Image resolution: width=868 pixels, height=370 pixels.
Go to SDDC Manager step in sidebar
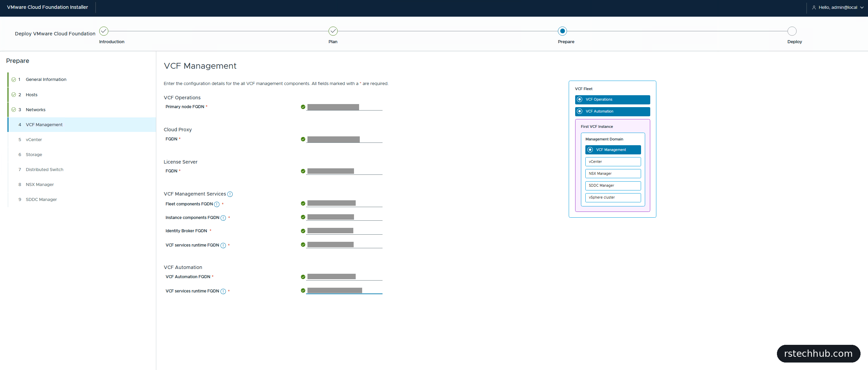click(x=82, y=199)
